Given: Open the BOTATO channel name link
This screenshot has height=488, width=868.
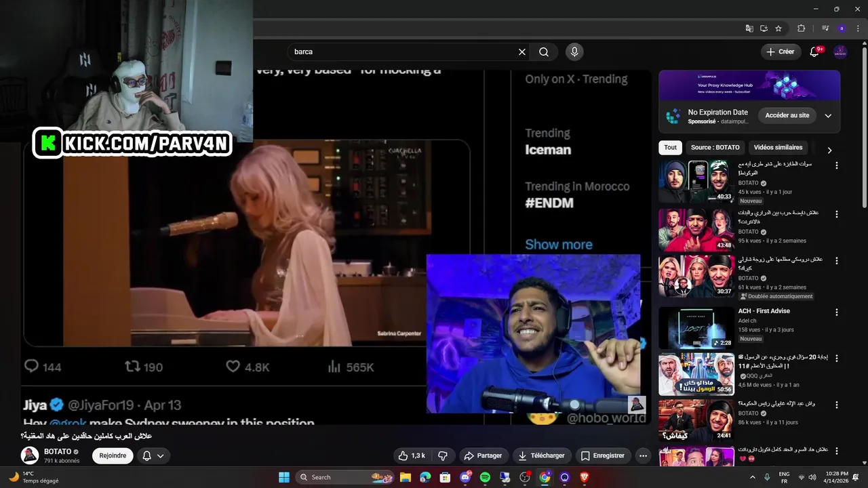Looking at the screenshot, I should pos(58,451).
